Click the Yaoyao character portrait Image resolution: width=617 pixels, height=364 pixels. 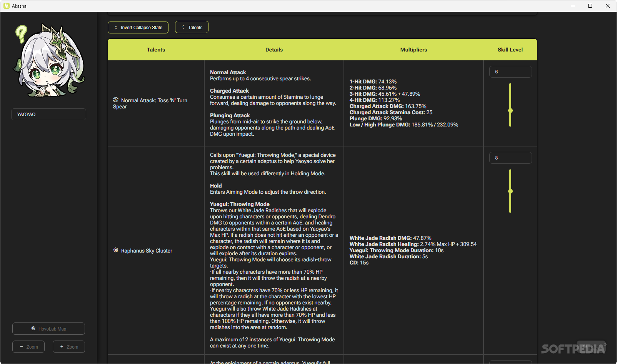click(x=49, y=61)
